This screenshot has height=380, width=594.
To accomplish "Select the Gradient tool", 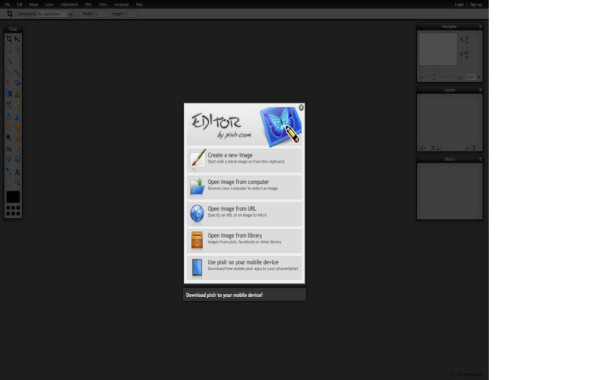I will (x=9, y=94).
